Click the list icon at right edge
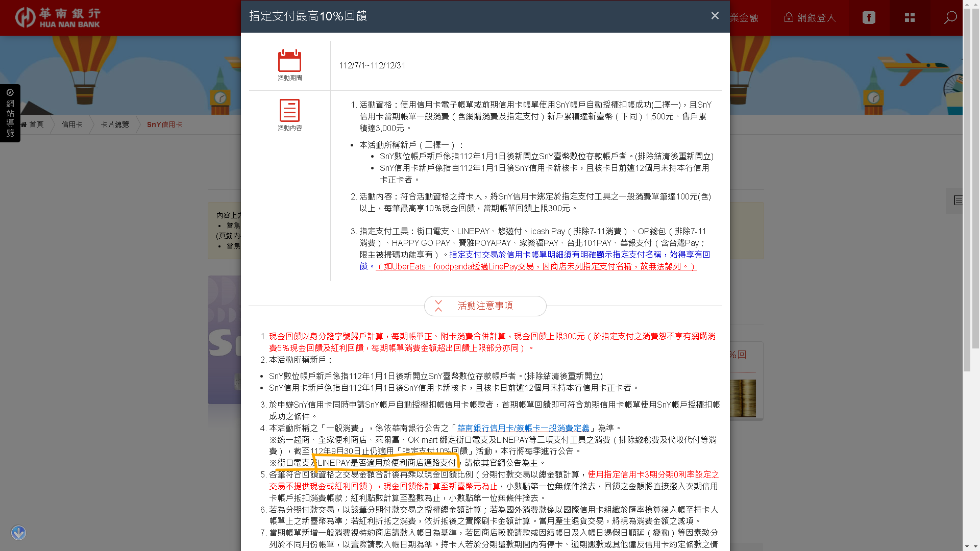The height and width of the screenshot is (551, 980). pyautogui.click(x=958, y=201)
